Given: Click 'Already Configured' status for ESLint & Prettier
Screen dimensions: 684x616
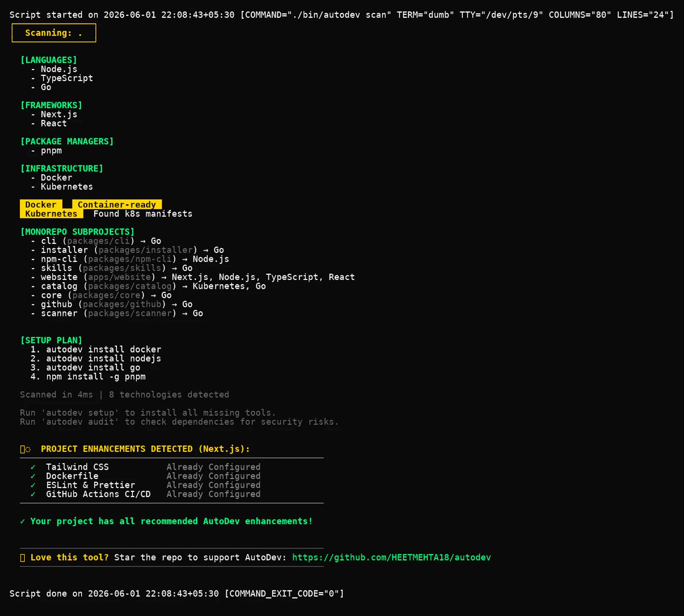Looking at the screenshot, I should pyautogui.click(x=214, y=485).
